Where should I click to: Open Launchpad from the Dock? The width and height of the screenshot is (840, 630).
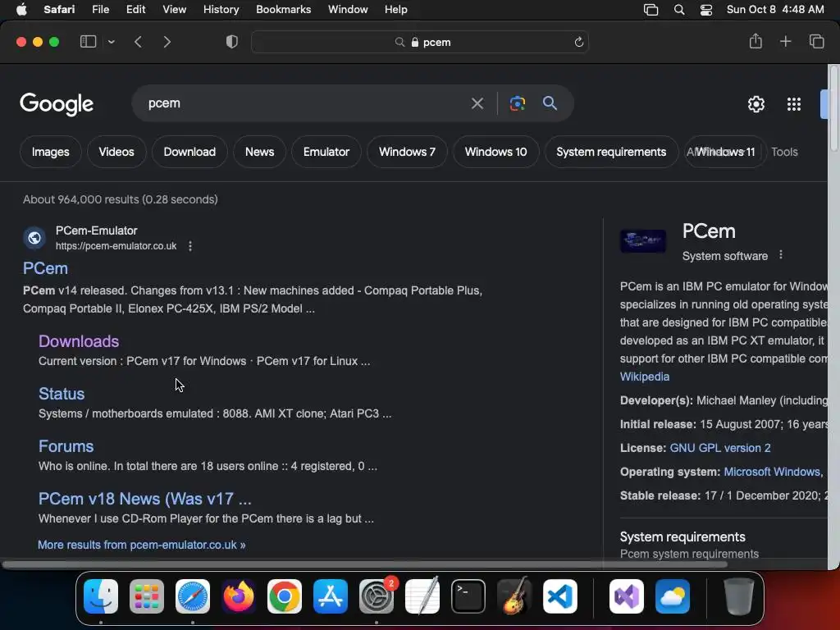pos(147,596)
